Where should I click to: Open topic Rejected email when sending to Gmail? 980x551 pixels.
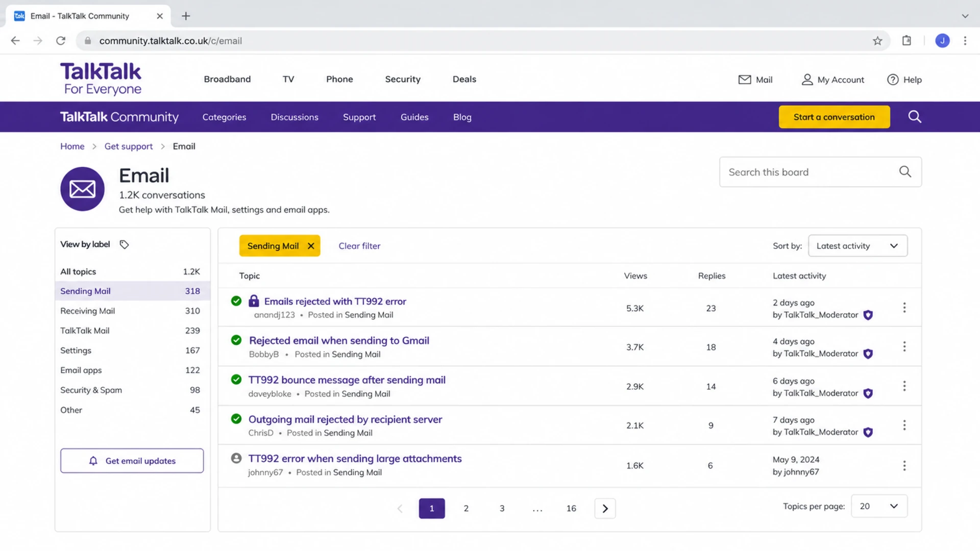coord(339,340)
